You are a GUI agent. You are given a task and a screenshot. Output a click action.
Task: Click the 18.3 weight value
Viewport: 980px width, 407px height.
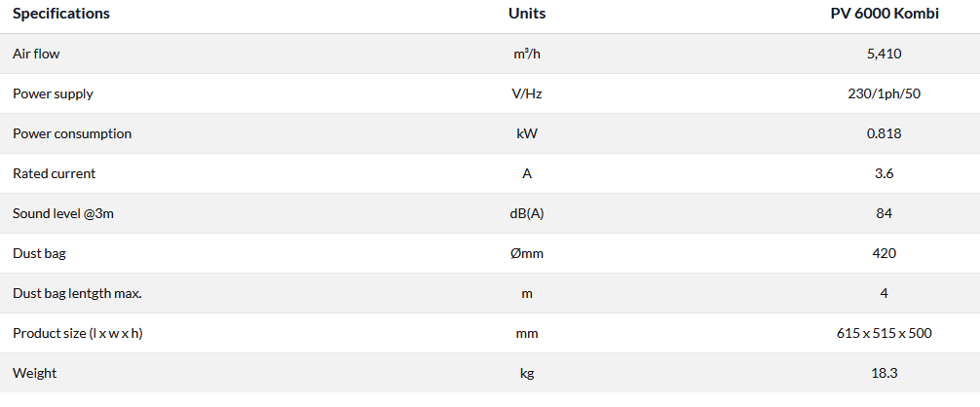[x=885, y=373]
